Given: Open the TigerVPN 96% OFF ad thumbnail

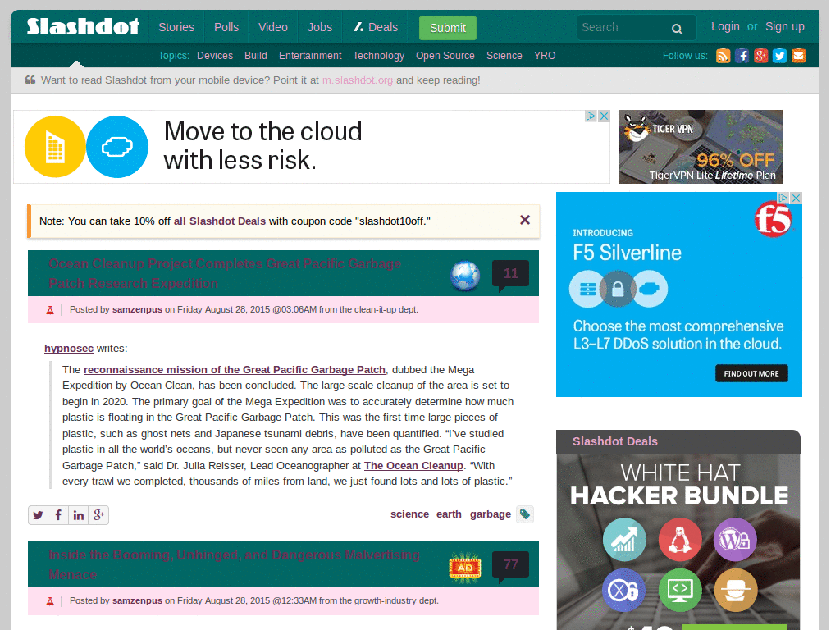Looking at the screenshot, I should pos(701,147).
